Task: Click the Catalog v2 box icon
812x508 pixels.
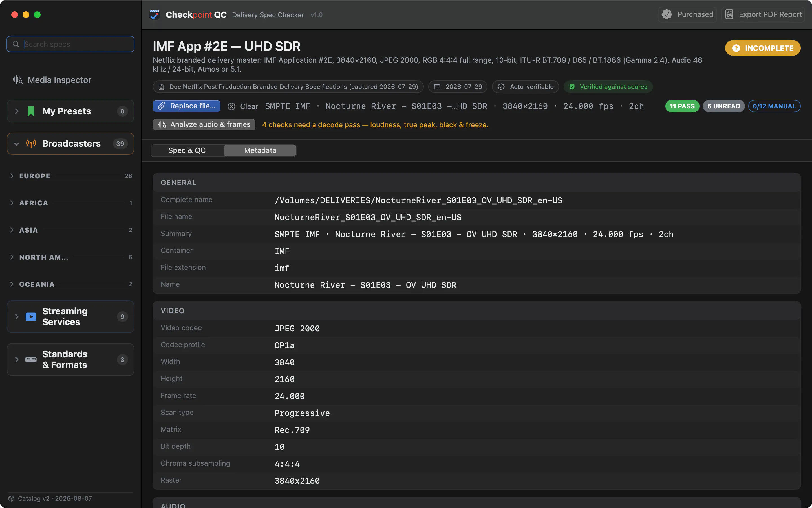Action: (x=11, y=498)
